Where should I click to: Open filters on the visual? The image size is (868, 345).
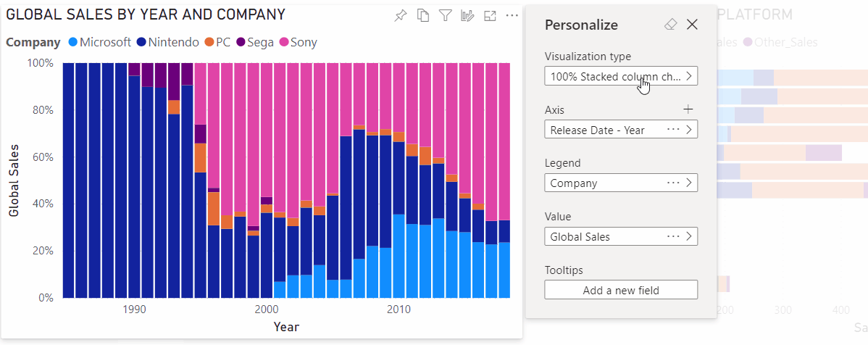point(446,16)
